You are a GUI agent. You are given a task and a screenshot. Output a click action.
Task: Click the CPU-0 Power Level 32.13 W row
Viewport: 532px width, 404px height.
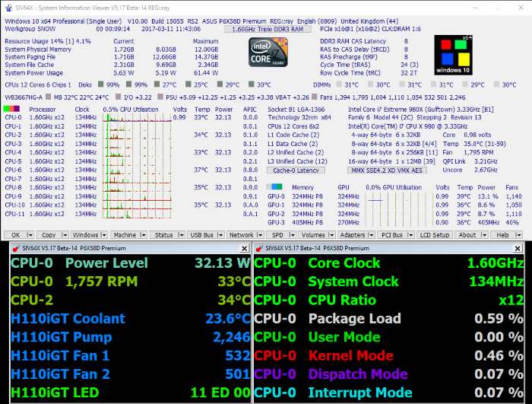pos(131,263)
